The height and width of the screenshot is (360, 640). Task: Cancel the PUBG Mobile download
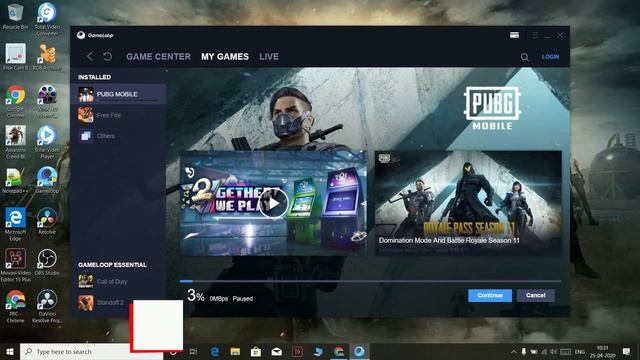(536, 295)
